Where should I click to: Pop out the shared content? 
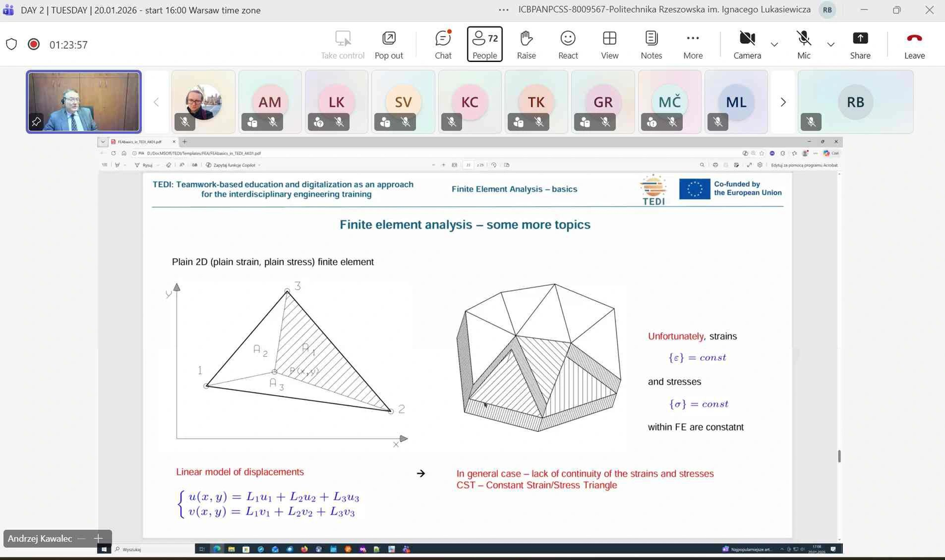389,44
